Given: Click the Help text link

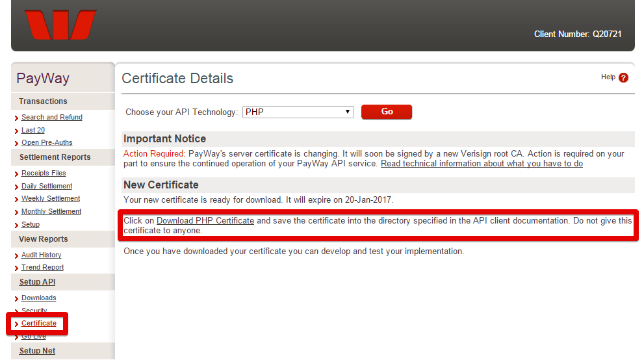Looking at the screenshot, I should 608,77.
